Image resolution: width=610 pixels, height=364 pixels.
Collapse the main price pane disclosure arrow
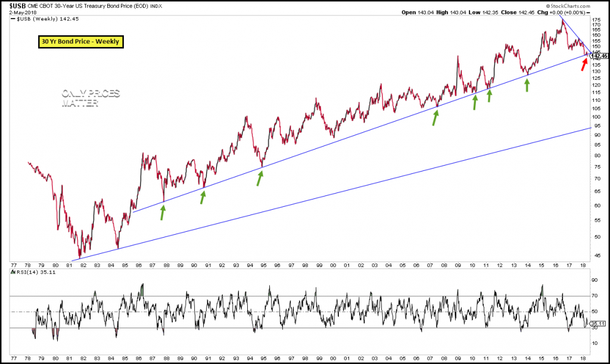[13, 18]
